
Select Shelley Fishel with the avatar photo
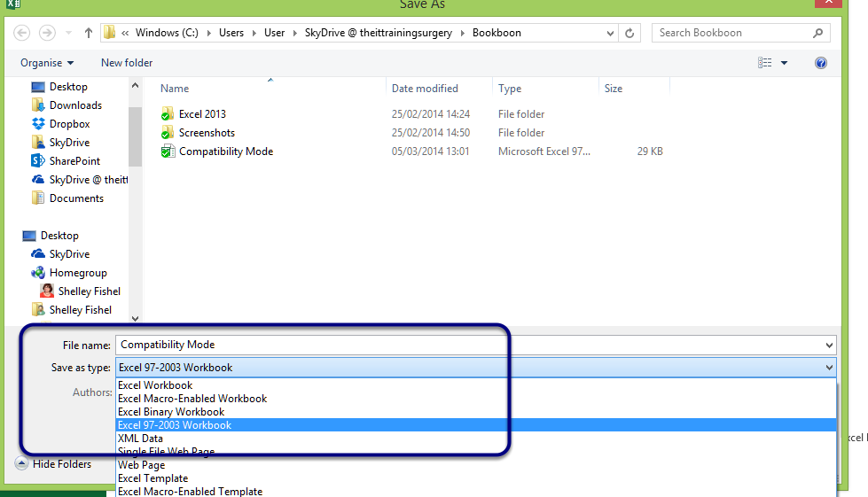[x=90, y=291]
